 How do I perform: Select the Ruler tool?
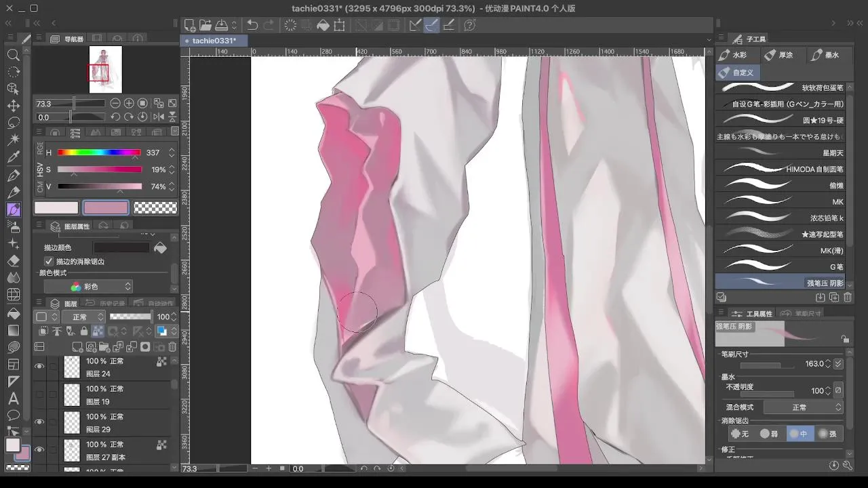pyautogui.click(x=13, y=381)
